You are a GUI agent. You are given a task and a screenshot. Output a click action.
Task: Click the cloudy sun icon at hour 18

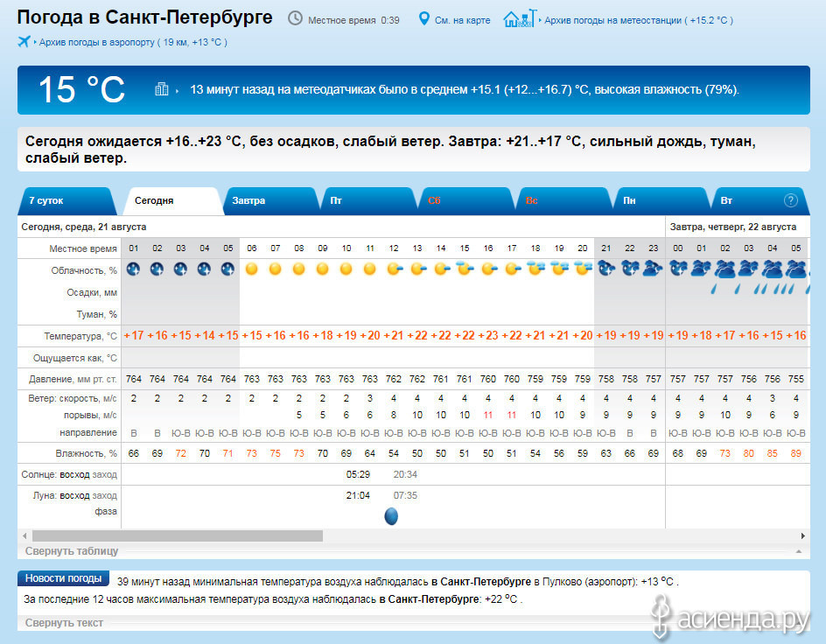click(x=535, y=269)
